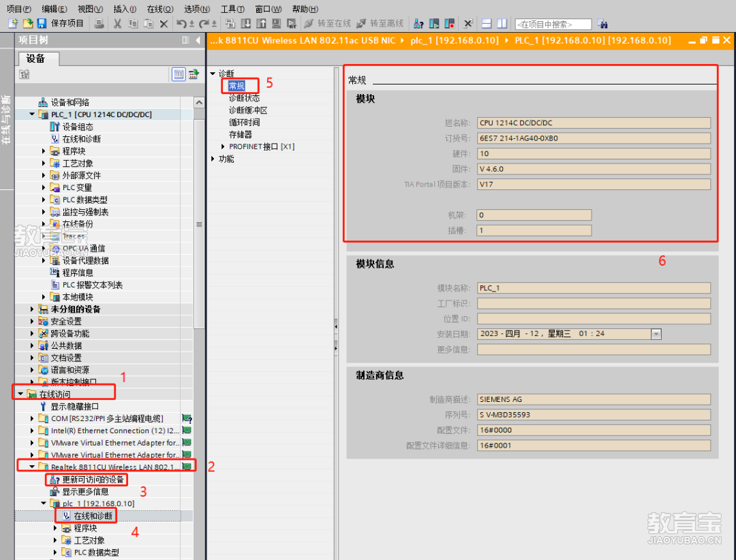This screenshot has height=560, width=736.
Task: Open the 安装日期 date dropdown arrow
Action: point(656,334)
